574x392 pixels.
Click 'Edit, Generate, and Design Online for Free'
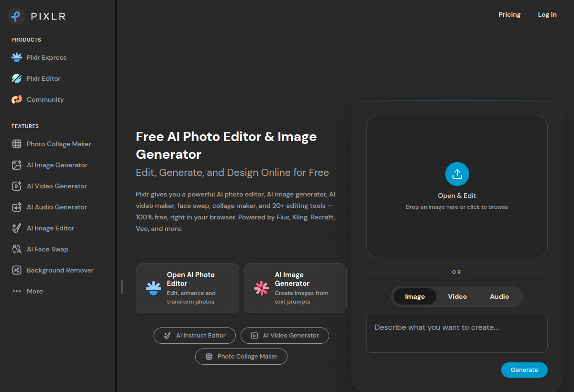point(232,173)
